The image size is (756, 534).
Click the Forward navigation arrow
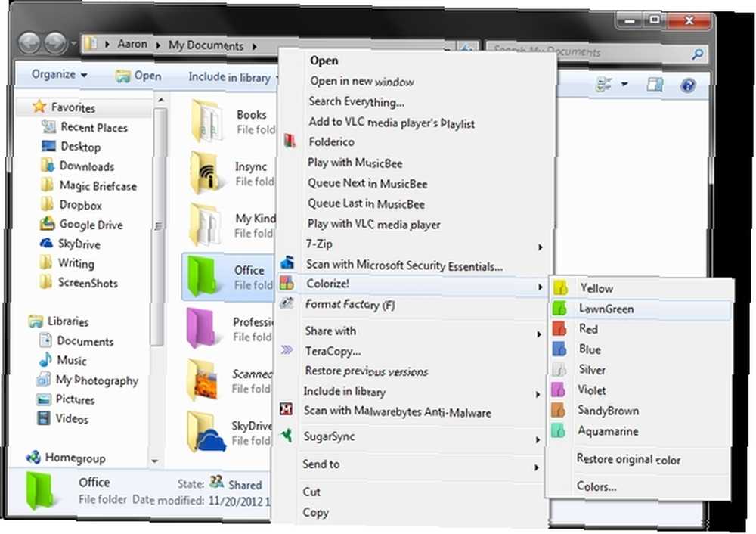coord(56,43)
